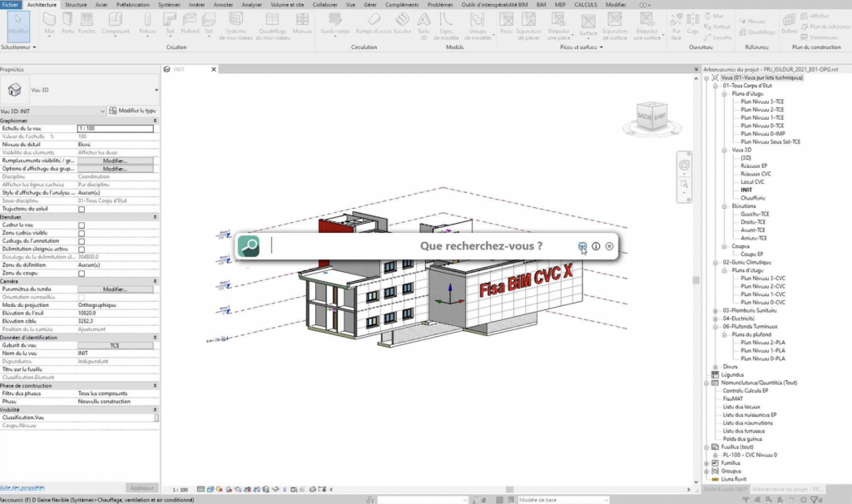
Task: Click the Modifier le type button
Action: click(134, 111)
